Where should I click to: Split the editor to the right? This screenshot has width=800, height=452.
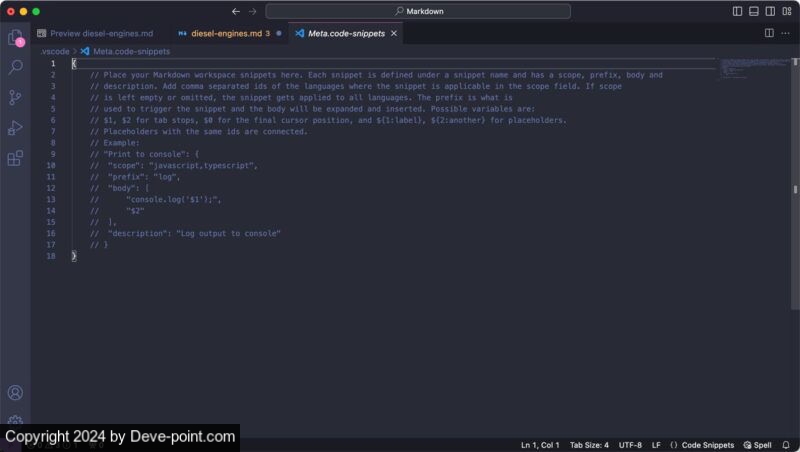(x=769, y=33)
